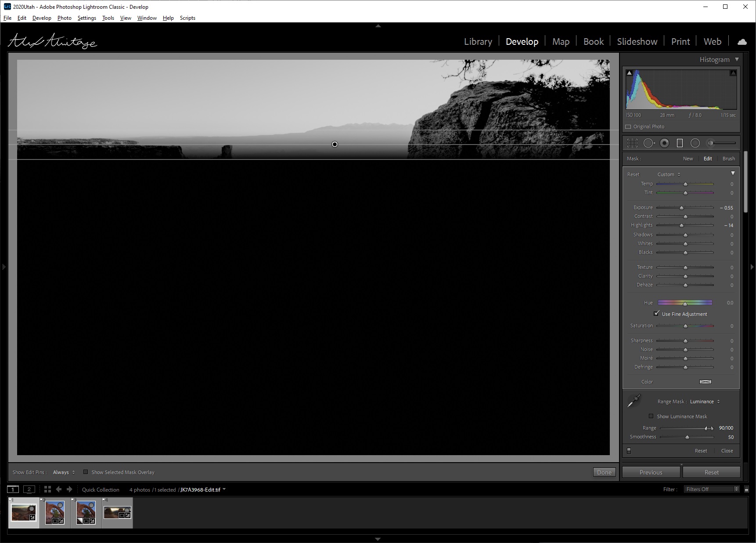
Task: Open the Show Edit Pins Always dropdown
Action: click(64, 472)
